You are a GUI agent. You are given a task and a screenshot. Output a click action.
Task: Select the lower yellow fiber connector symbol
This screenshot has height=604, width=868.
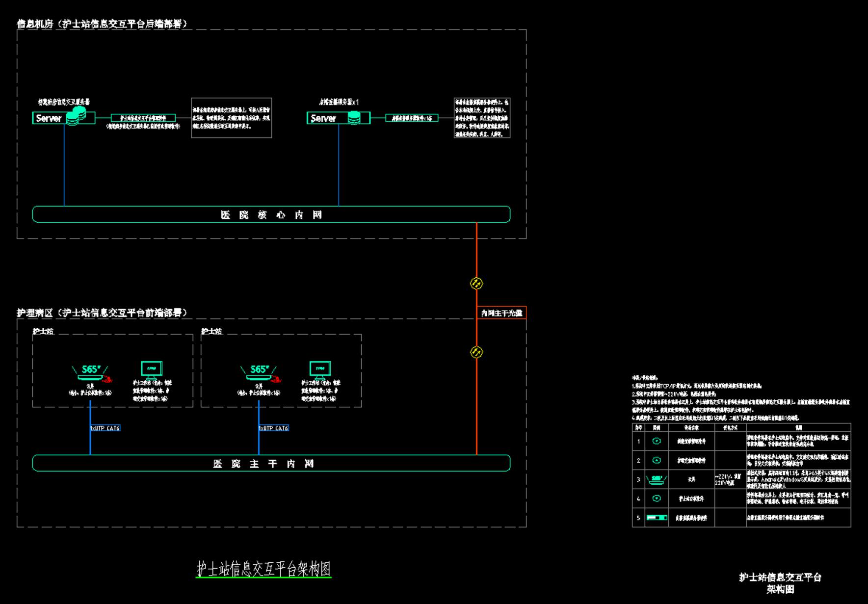point(476,352)
